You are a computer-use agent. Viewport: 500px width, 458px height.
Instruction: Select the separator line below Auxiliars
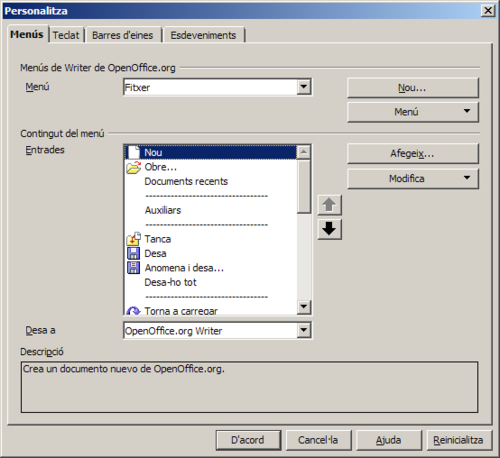click(211, 225)
